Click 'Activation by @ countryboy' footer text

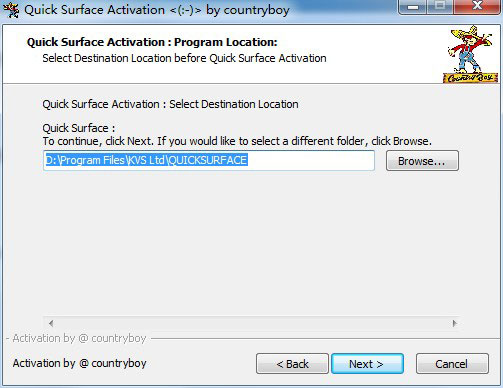[x=79, y=363]
